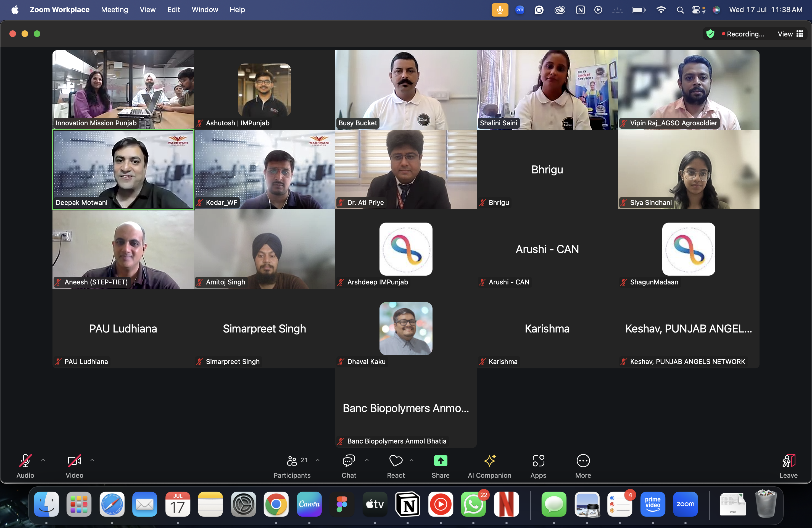The width and height of the screenshot is (812, 528).
Task: Select Busy Bucket's video tile
Action: (406, 90)
